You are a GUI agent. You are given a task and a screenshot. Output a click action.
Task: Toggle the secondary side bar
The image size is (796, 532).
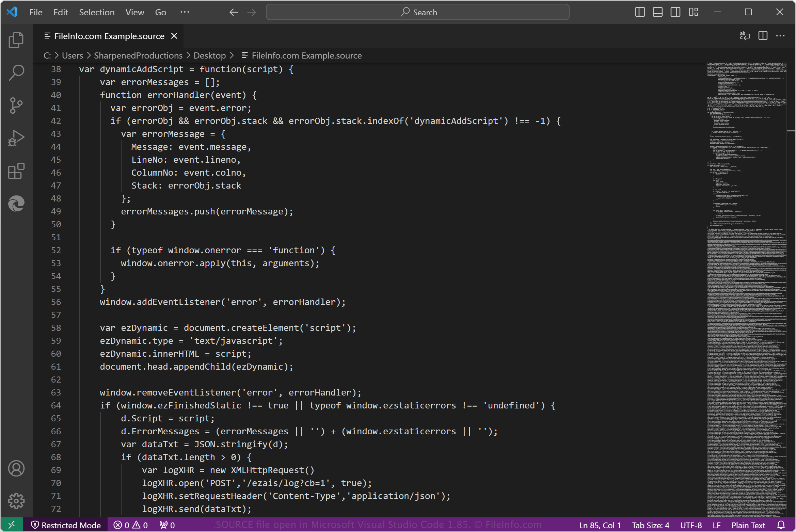(675, 12)
